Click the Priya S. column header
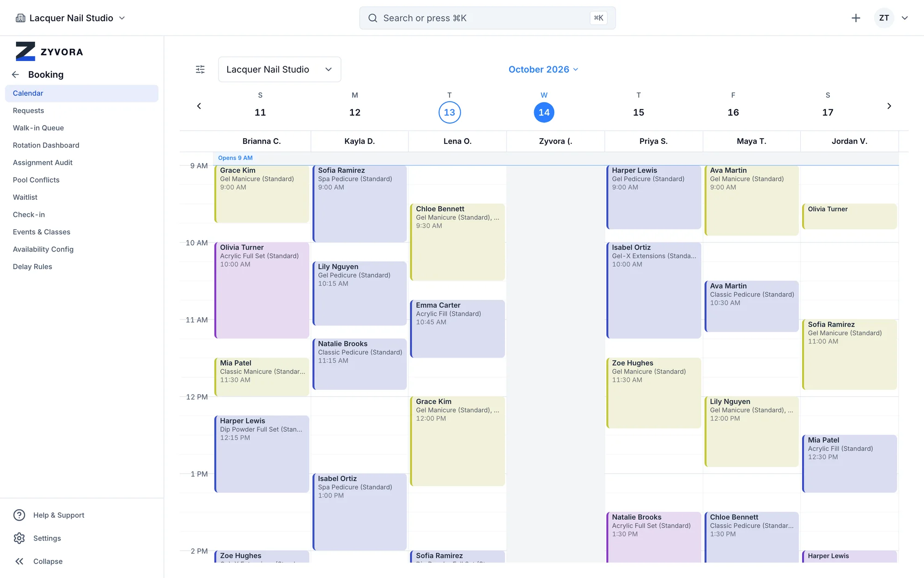The width and height of the screenshot is (924, 578). [653, 141]
